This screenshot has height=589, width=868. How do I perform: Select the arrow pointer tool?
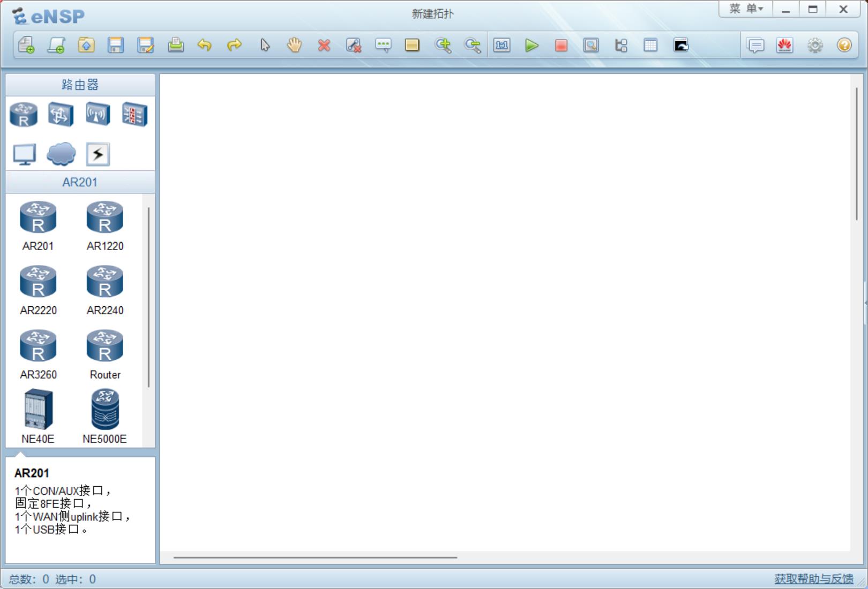(x=265, y=45)
